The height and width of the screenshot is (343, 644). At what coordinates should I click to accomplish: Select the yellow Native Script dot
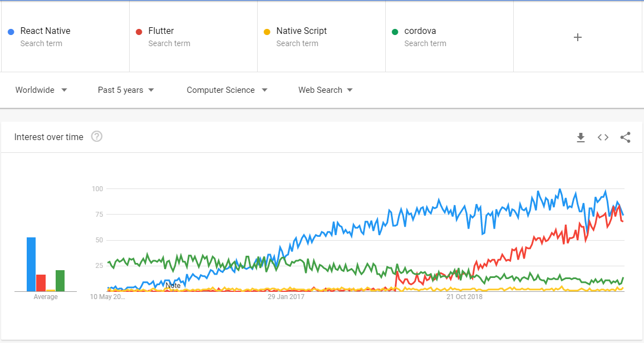click(267, 32)
